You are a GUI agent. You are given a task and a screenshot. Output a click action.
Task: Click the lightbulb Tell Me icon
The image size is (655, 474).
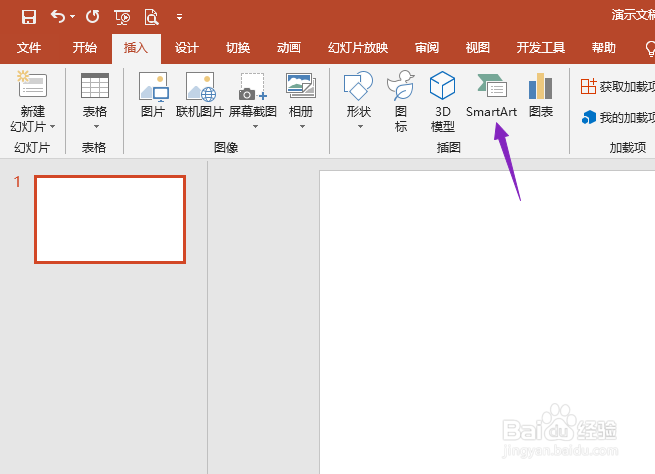[x=650, y=48]
